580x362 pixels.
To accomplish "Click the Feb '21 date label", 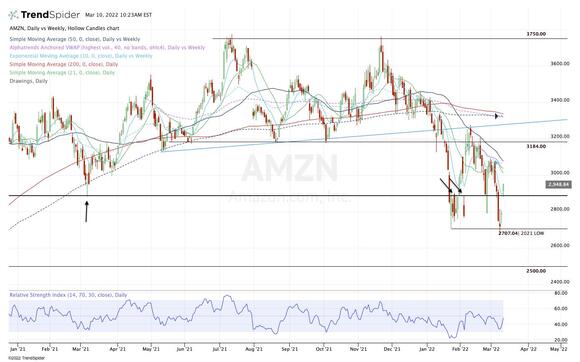I will coord(49,349).
